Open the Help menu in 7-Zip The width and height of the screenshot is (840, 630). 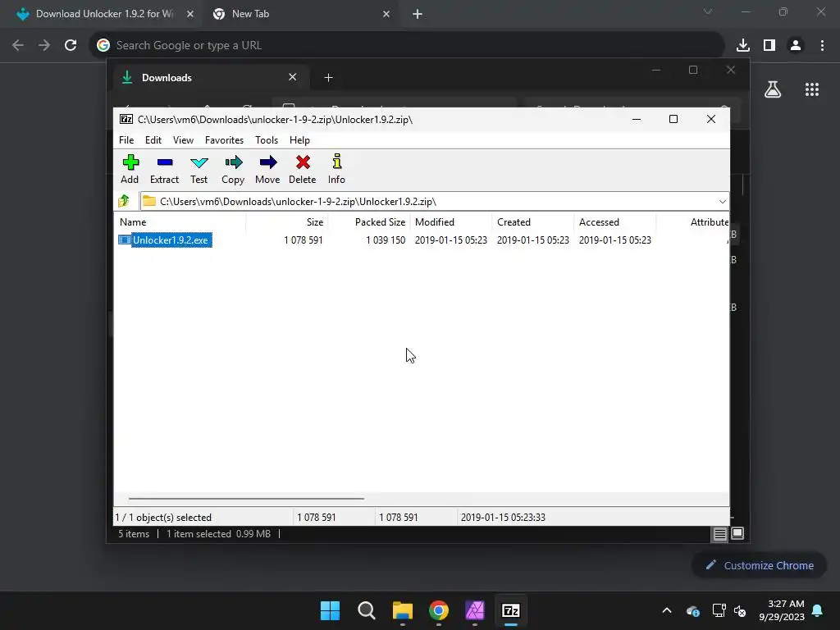coord(299,139)
